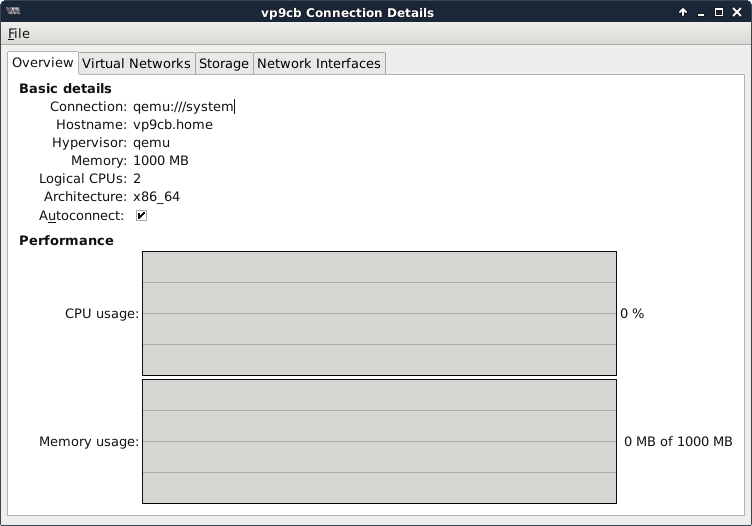Click the x86_64 architecture value
Screen dimensions: 752x526
coord(156,197)
